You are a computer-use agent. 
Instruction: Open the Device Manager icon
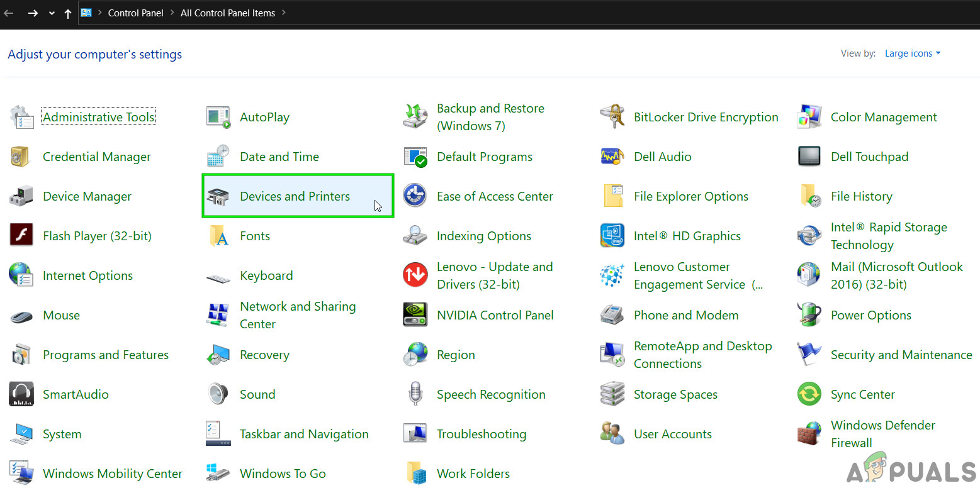point(21,197)
